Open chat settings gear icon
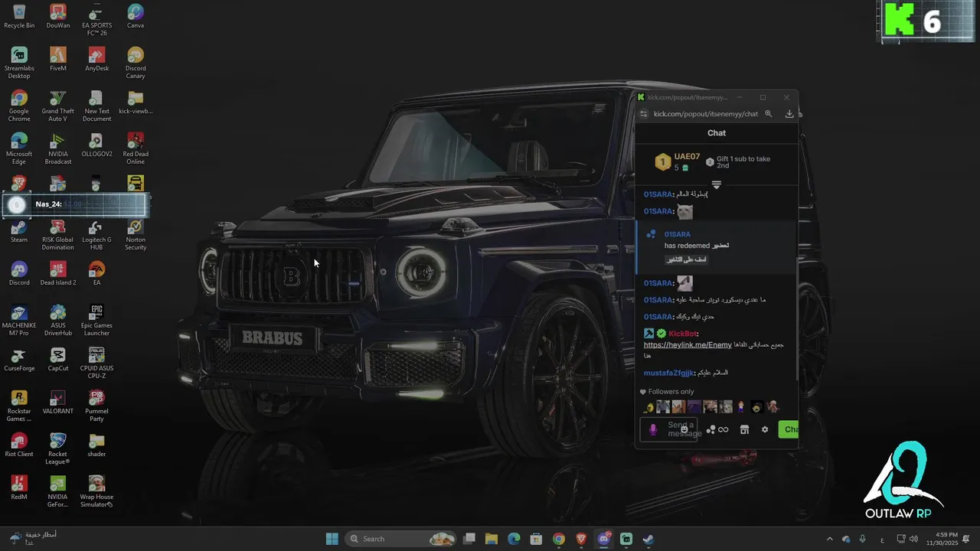 coord(764,429)
